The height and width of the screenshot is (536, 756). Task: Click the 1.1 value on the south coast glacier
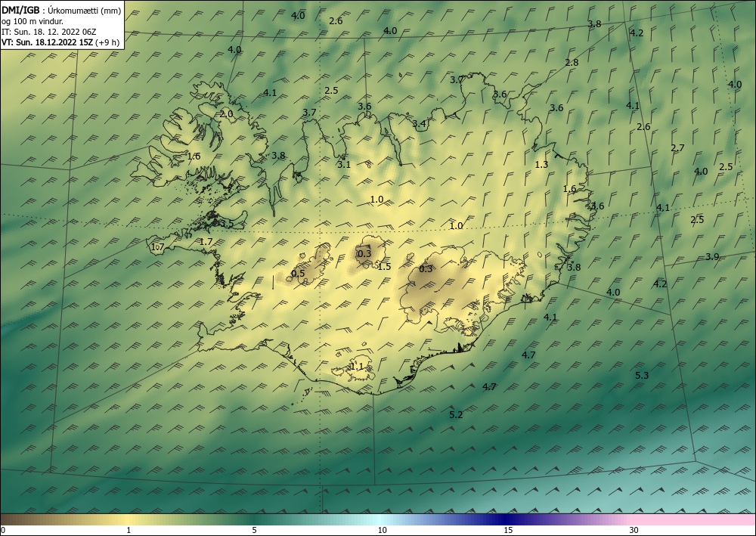[x=357, y=367]
